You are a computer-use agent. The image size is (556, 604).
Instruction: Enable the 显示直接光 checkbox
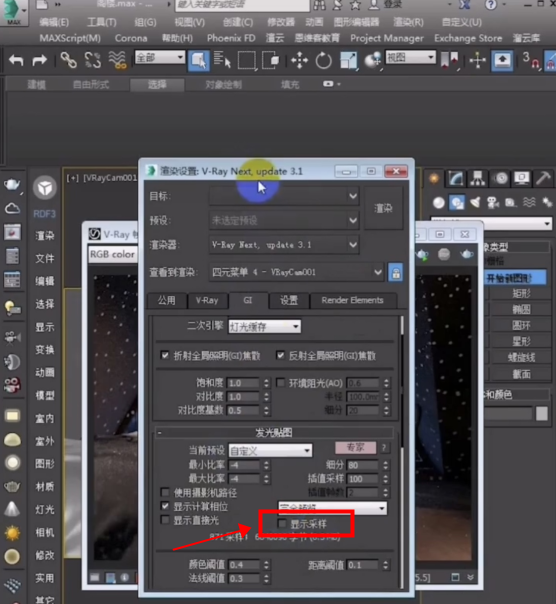click(x=165, y=520)
